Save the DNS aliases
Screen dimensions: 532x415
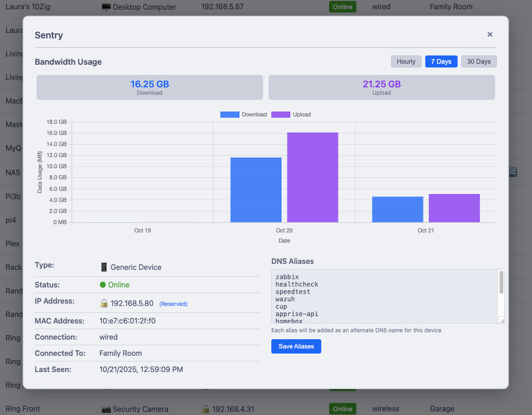tap(296, 346)
